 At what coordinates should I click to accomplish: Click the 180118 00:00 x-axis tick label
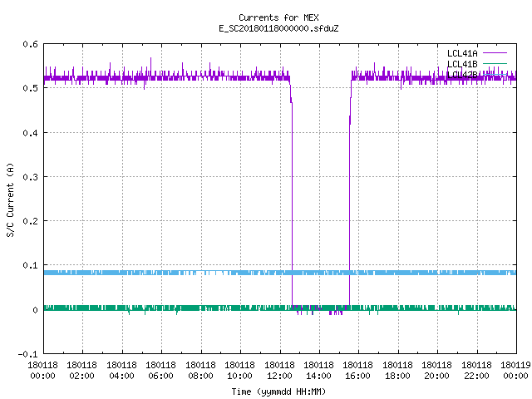[42, 371]
